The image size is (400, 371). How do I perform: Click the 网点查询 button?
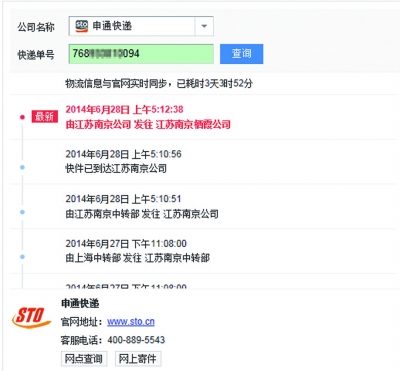84,359
